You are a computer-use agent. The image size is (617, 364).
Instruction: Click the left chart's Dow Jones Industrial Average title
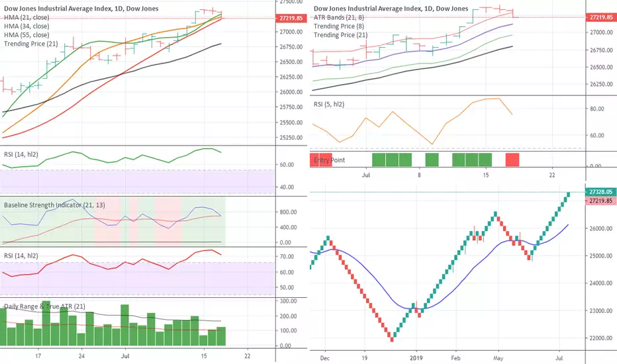click(x=81, y=8)
